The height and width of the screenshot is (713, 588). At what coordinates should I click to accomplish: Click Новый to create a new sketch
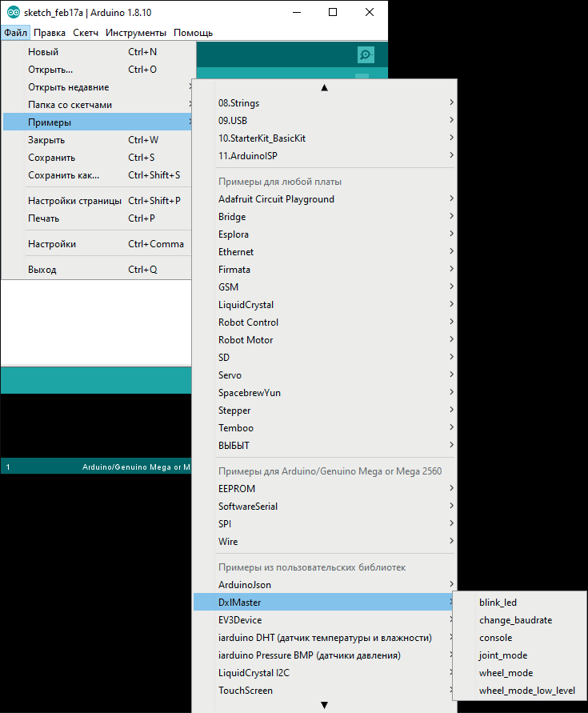[42, 52]
